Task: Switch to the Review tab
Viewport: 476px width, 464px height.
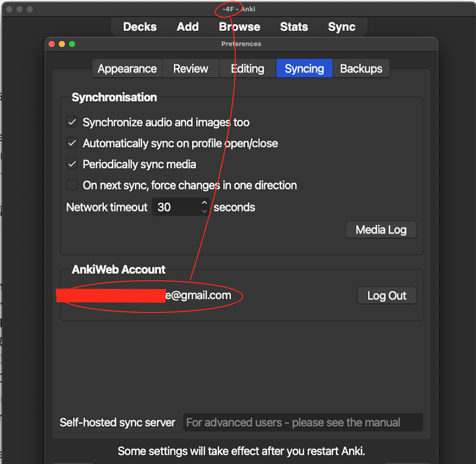Action: point(190,69)
